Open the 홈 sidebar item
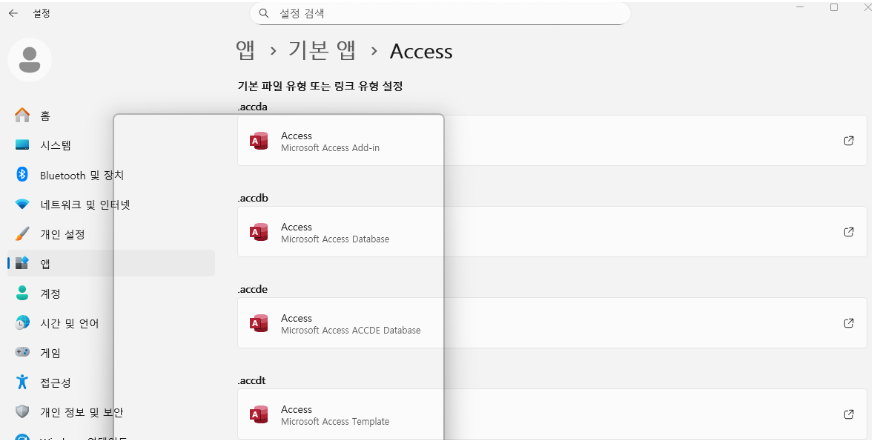872x440 pixels. coord(111,116)
